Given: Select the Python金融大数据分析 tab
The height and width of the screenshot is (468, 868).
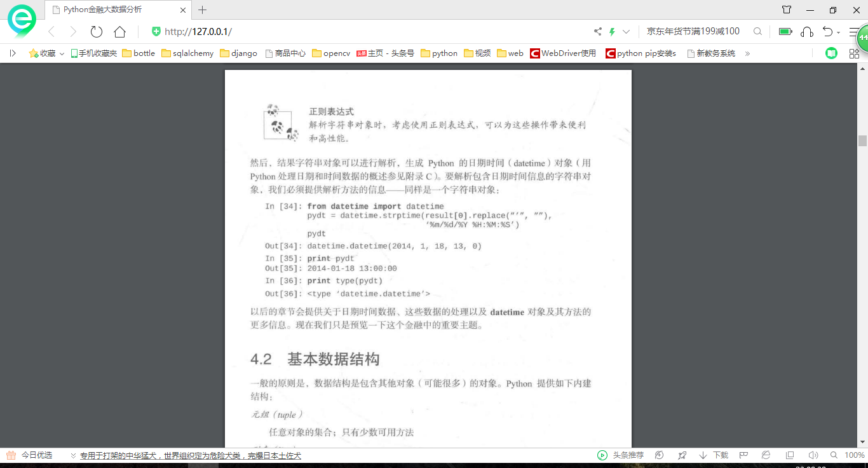Looking at the screenshot, I should [x=118, y=10].
